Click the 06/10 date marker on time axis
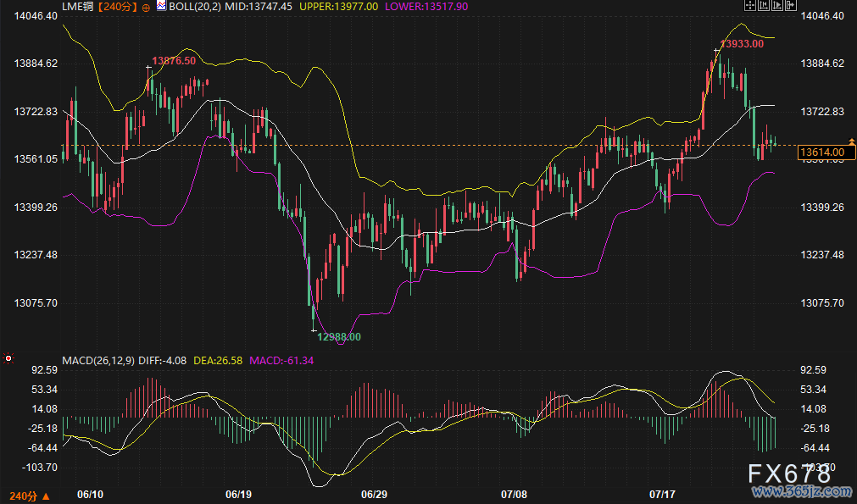This screenshot has height=504, width=857. tap(90, 494)
